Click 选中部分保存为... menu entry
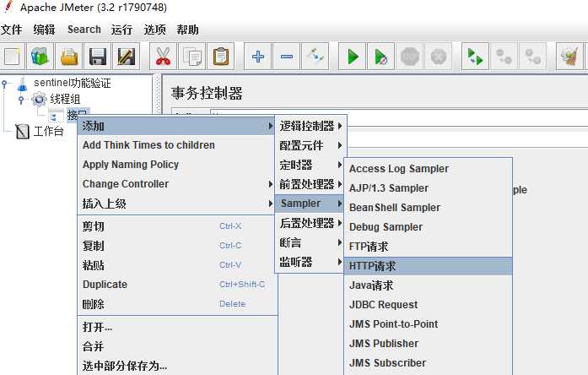This screenshot has height=375, width=588. [x=176, y=366]
